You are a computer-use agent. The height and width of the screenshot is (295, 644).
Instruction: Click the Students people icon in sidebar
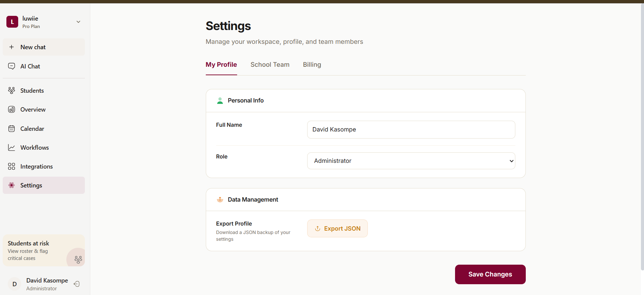point(11,90)
